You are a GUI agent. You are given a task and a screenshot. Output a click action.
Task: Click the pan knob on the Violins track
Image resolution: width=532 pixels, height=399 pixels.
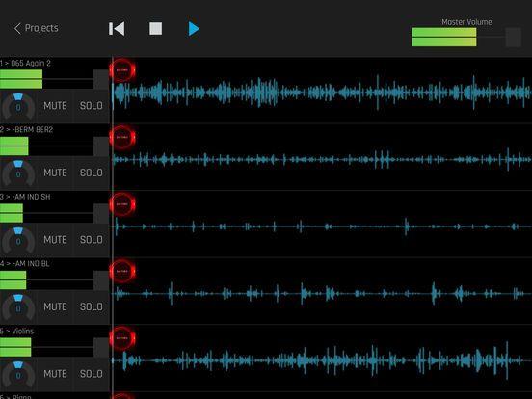(18, 374)
